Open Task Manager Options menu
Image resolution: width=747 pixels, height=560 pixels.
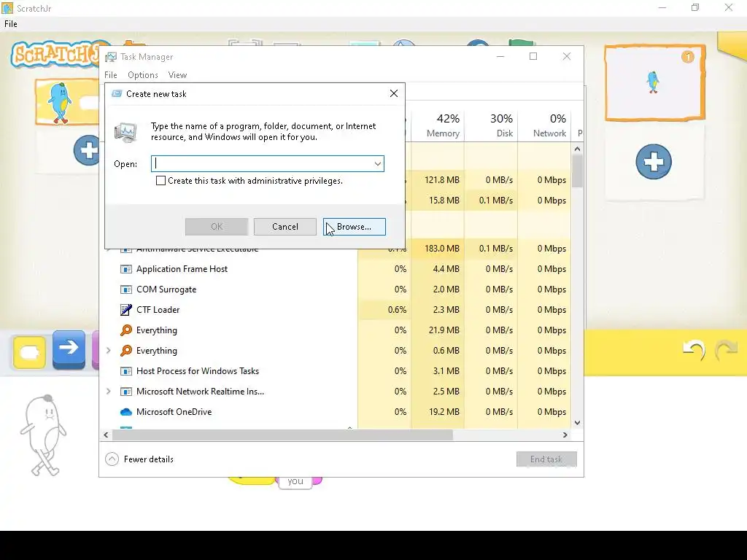[x=142, y=75]
